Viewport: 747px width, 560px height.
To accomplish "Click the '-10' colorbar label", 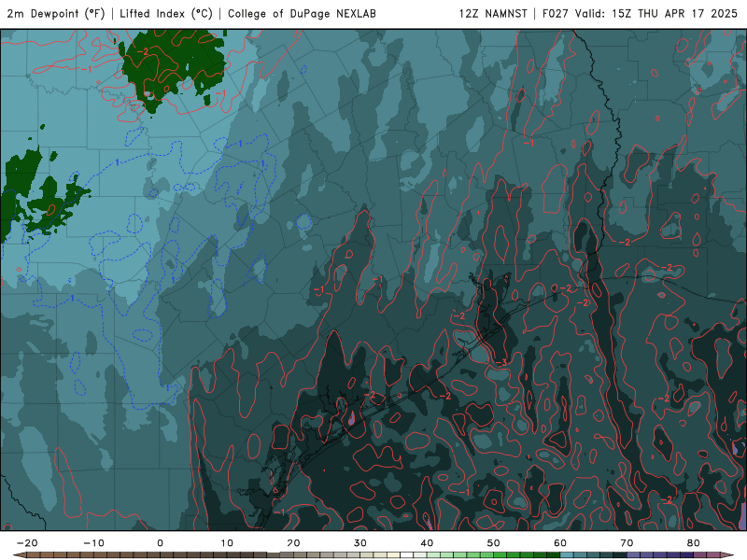I will click(x=93, y=543).
